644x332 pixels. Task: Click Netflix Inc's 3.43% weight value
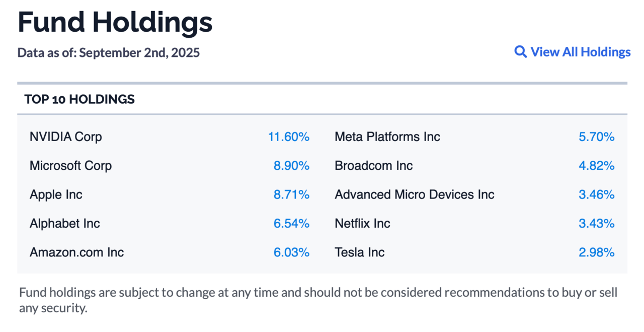coord(596,223)
